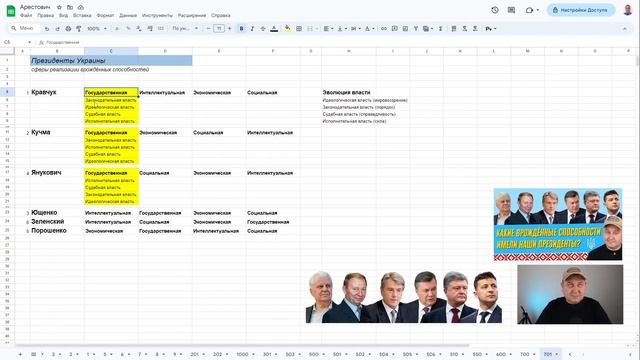The width and height of the screenshot is (640, 360).
Task: Select the Кравчук name cell
Action: [57, 92]
